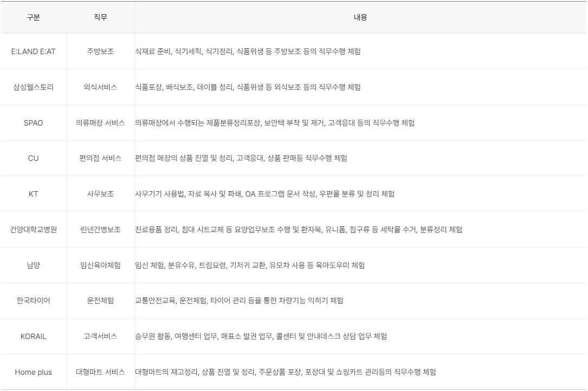
Task: Select the '남양' cell
Action: tap(34, 265)
